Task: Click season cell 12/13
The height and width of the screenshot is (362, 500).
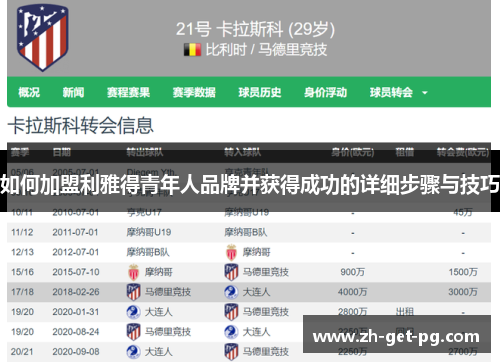Action: (22, 252)
